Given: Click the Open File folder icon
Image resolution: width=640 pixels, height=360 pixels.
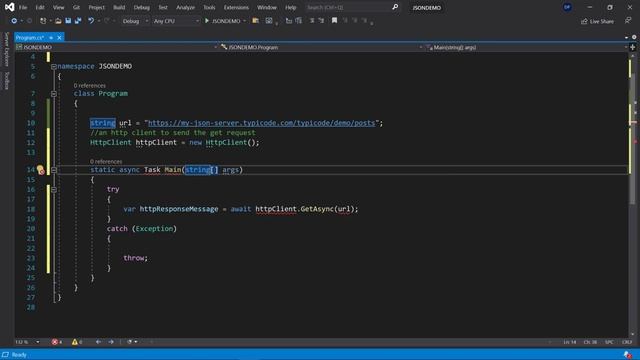Looking at the screenshot, I should [58, 21].
